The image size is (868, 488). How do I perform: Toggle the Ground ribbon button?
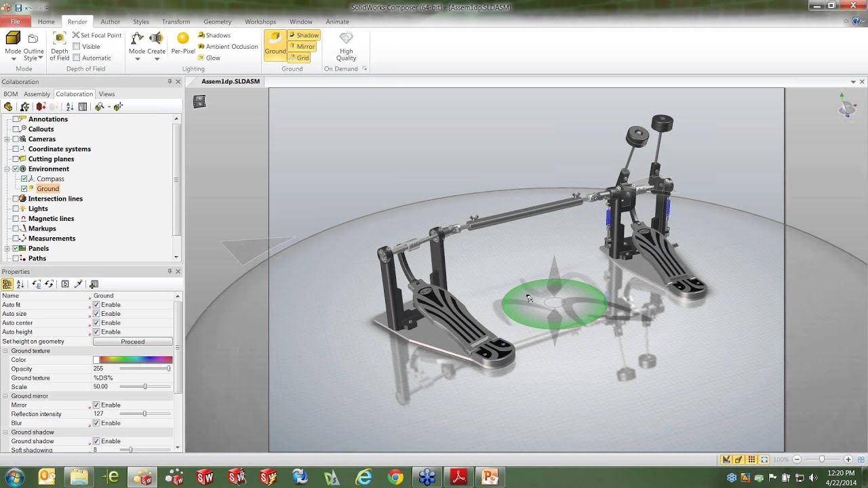[x=275, y=45]
